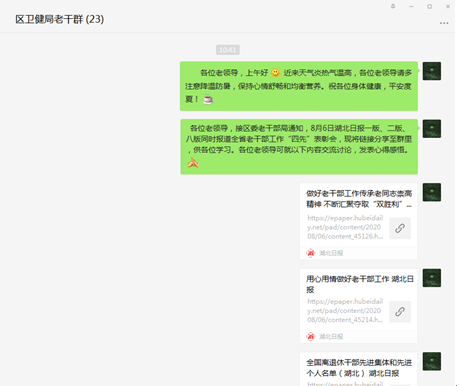Open the chat info three-dots menu
This screenshot has height=386, width=460.
444,23
